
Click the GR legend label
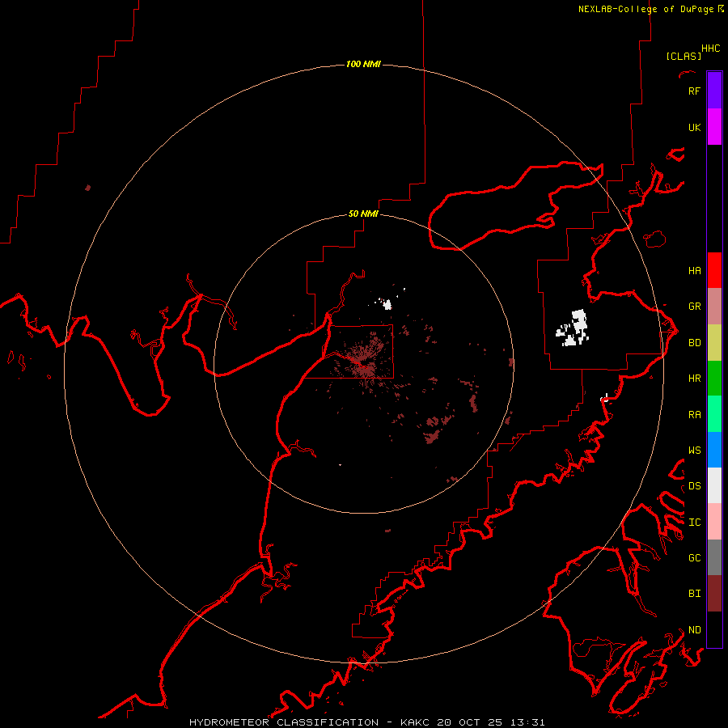tap(694, 307)
